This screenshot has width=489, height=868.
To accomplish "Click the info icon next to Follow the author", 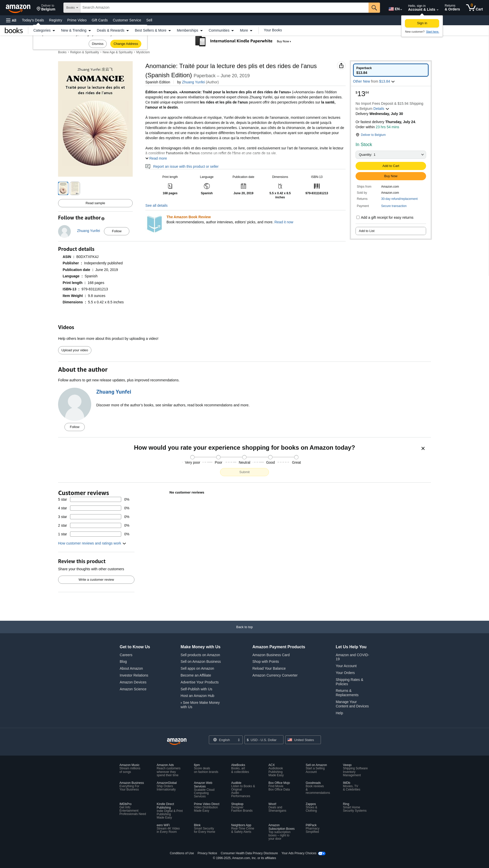I will [103, 219].
